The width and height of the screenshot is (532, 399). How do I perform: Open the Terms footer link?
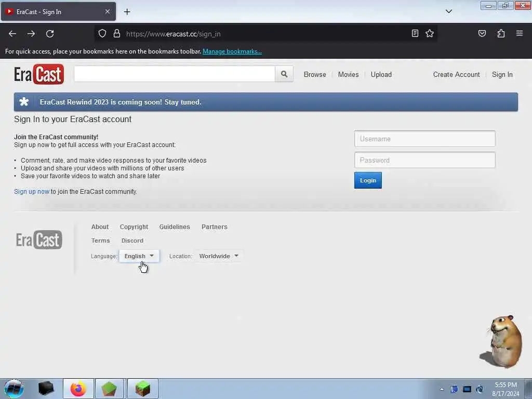point(100,241)
